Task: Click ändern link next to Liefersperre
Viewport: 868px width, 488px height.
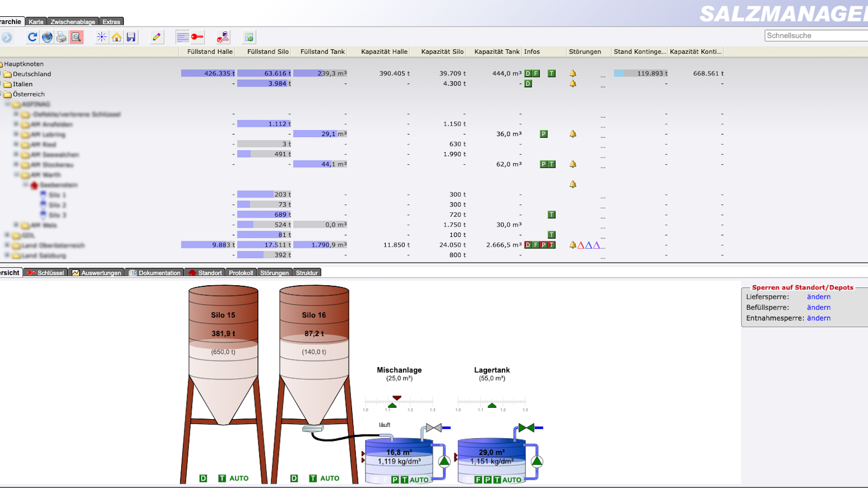Action: point(818,297)
